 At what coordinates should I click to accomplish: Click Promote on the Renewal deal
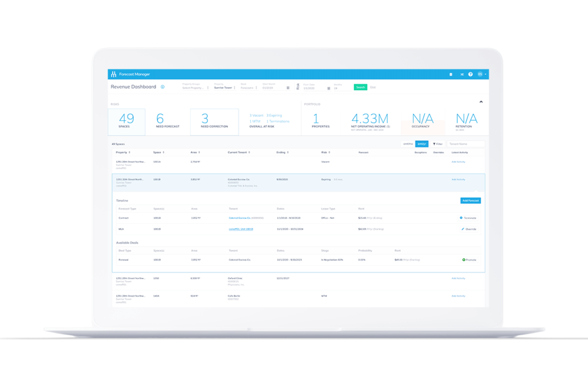tap(469, 259)
